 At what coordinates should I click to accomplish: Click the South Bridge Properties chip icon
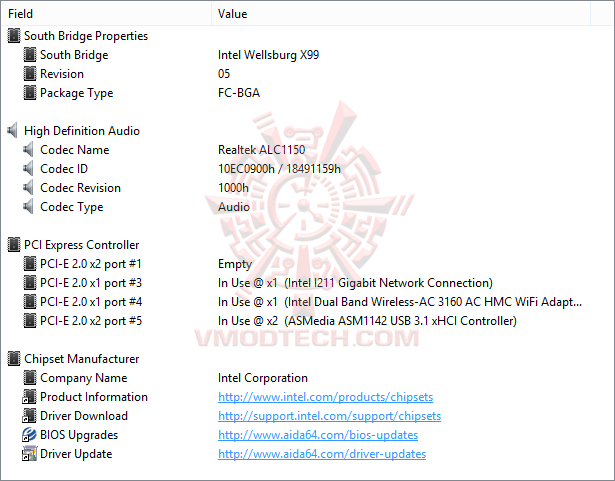tap(14, 36)
